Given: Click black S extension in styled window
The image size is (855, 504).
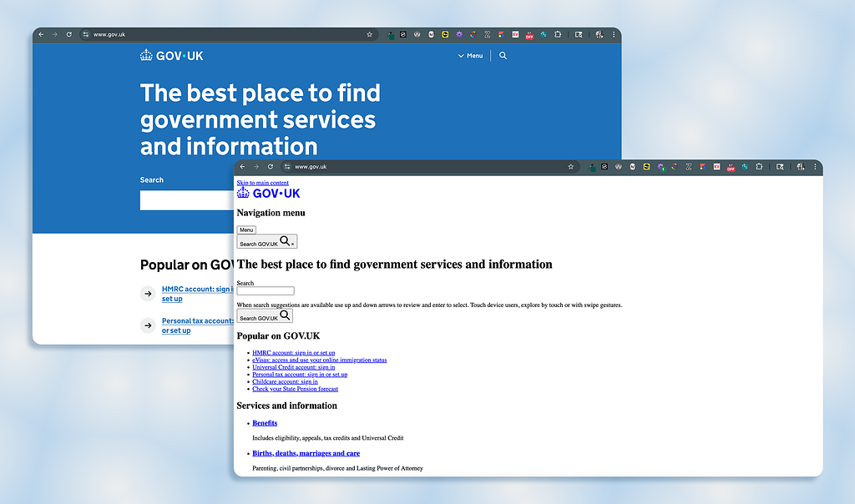Looking at the screenshot, I should (x=403, y=34).
